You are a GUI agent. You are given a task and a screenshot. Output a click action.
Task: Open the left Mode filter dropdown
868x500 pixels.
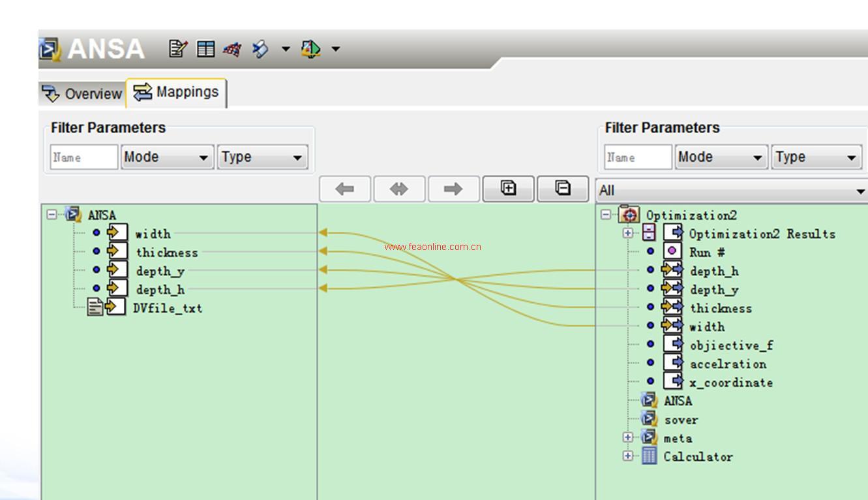tap(167, 157)
